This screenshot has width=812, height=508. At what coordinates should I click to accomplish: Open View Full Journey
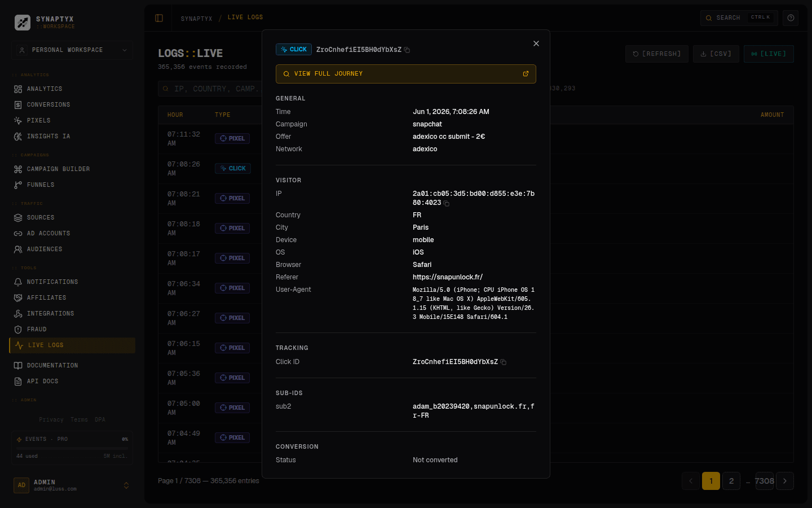pyautogui.click(x=406, y=74)
